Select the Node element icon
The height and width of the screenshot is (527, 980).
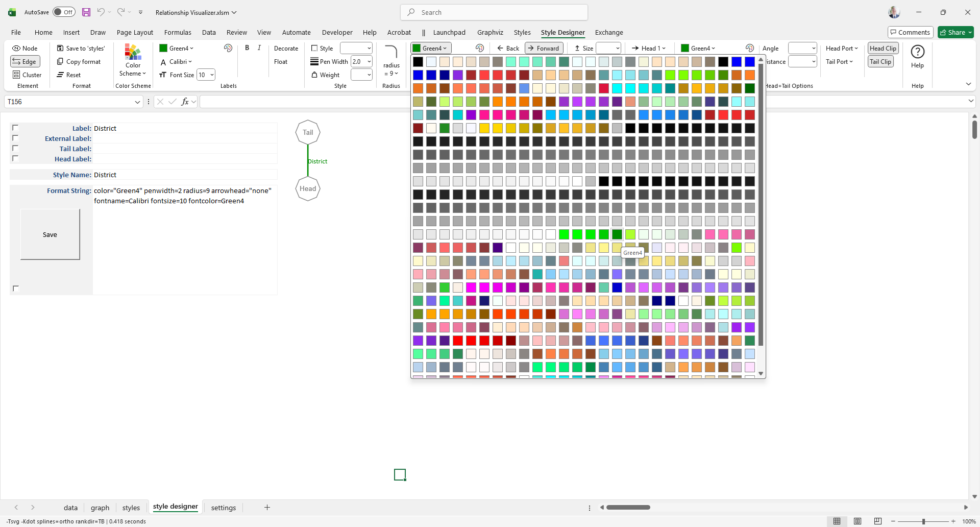click(x=16, y=49)
